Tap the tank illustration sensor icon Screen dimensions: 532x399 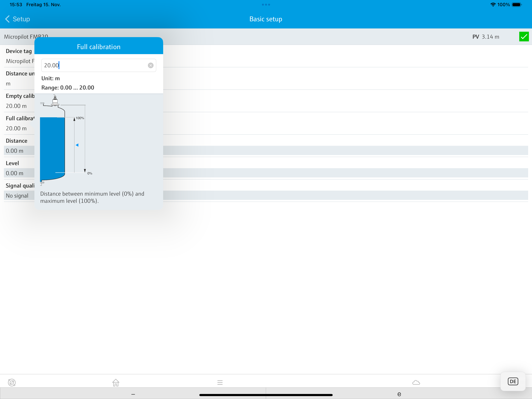click(x=55, y=100)
